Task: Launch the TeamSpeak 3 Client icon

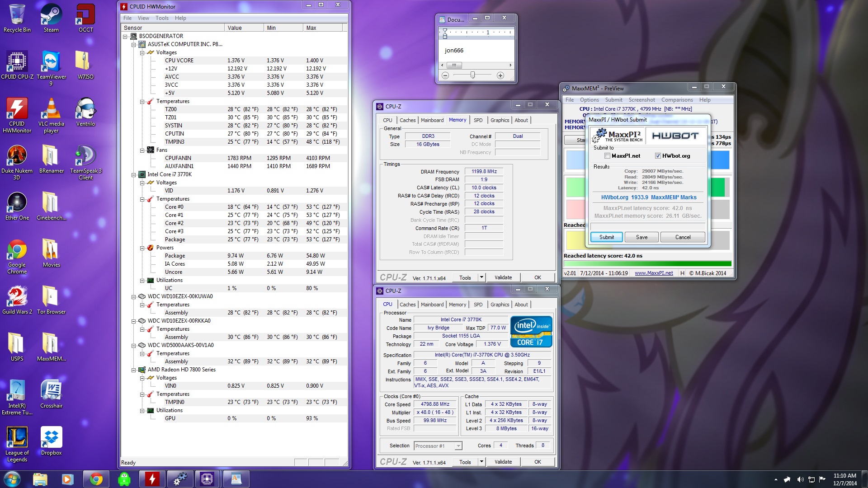Action: (85, 162)
